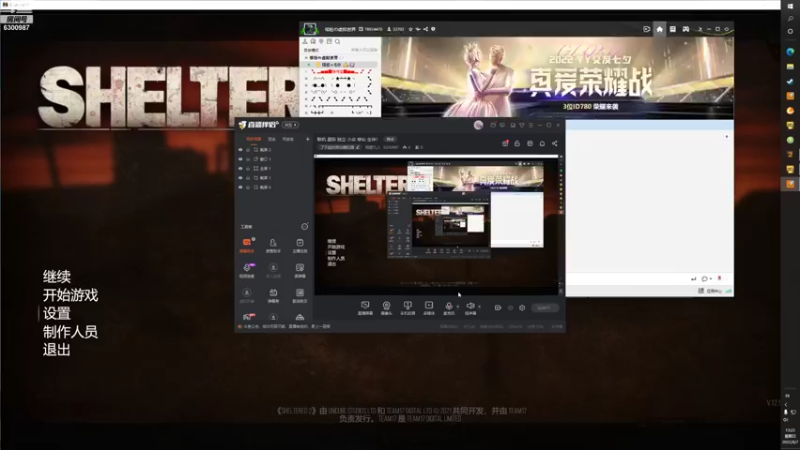
Task: Choose 继续 in the game menu
Action: coord(57,277)
